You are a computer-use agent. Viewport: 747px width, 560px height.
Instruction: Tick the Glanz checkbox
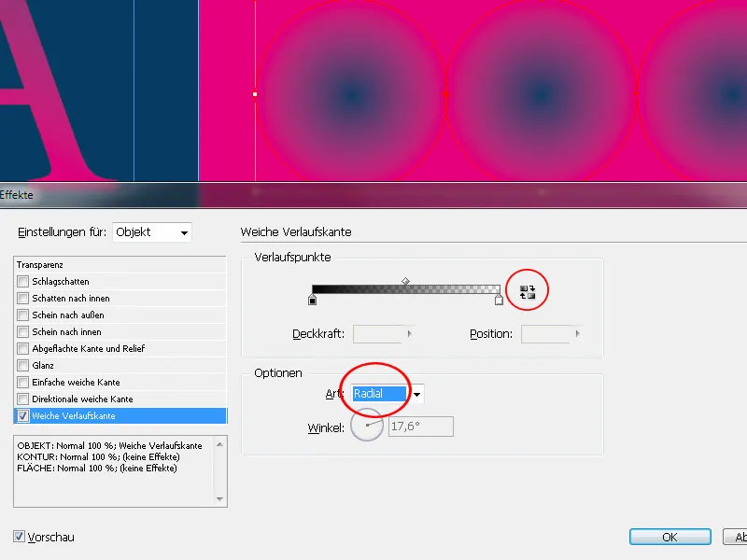coord(22,365)
